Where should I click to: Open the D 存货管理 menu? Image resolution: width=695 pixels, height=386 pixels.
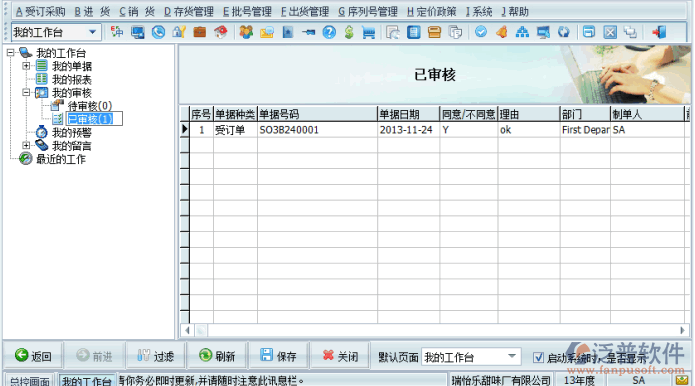(189, 12)
